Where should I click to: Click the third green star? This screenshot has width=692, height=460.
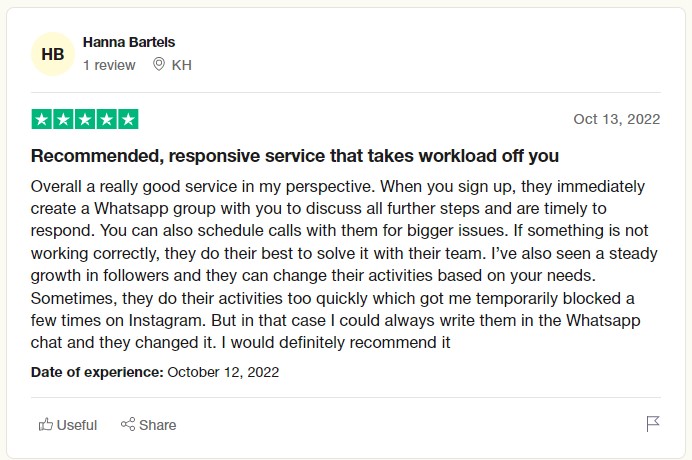(85, 119)
